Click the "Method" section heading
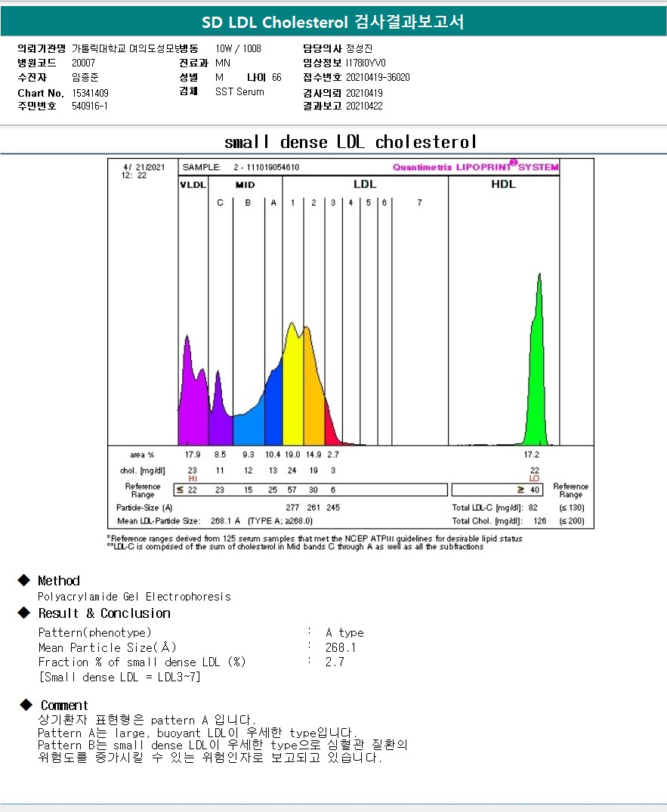 [x=59, y=581]
